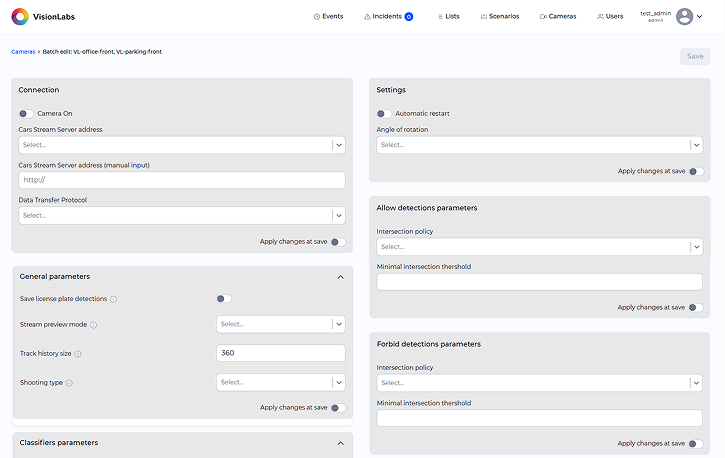Open the user avatar profile icon

point(684,16)
